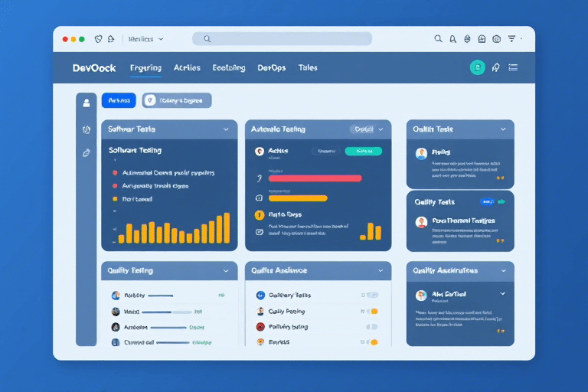Click the pencil edit icon in left sidebar

87,153
